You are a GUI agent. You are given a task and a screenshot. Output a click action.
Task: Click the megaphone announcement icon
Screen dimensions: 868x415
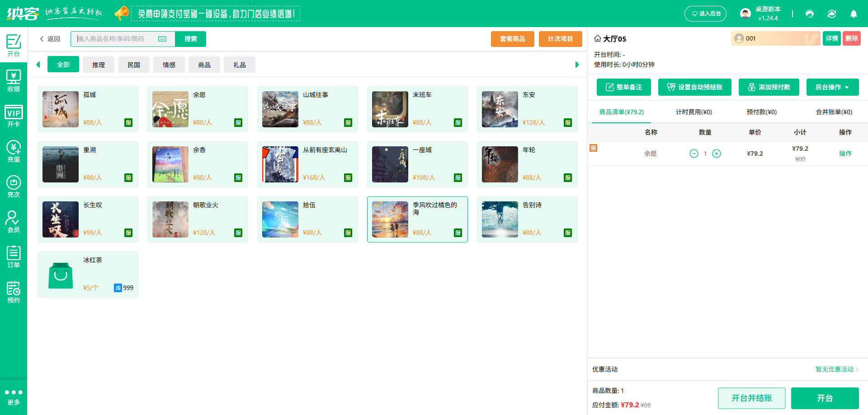[121, 14]
